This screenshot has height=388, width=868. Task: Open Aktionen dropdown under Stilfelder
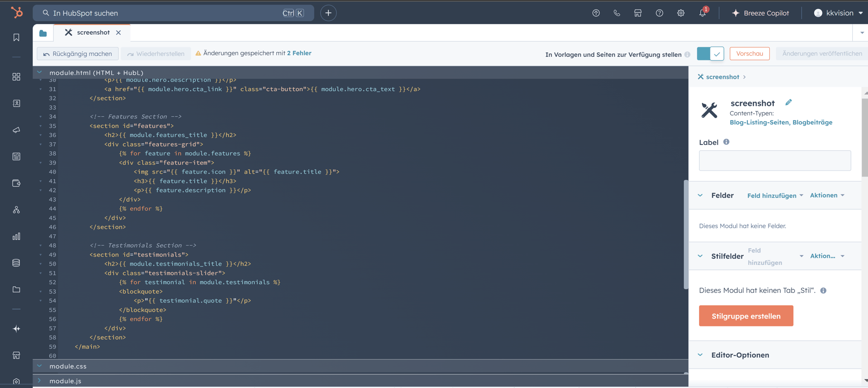pyautogui.click(x=827, y=256)
